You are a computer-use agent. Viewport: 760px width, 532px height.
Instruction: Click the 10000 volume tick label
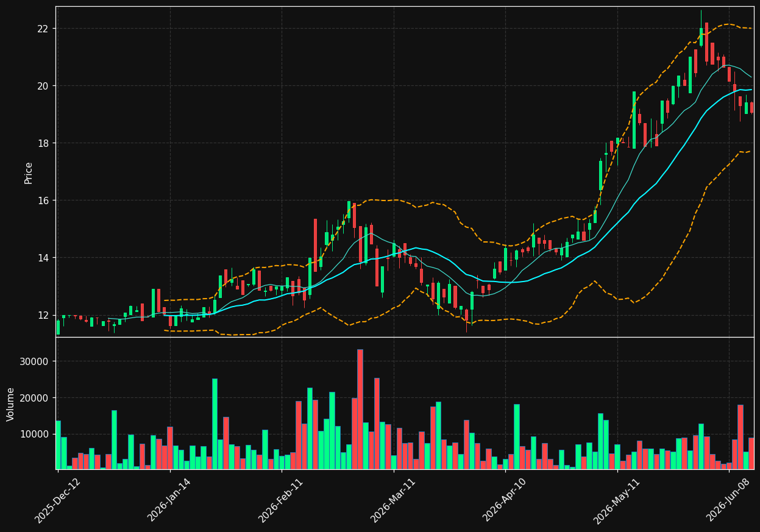(x=36, y=434)
